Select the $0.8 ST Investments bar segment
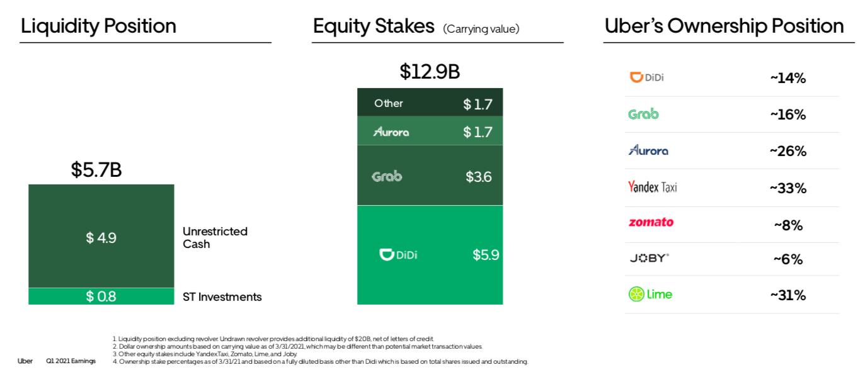The width and height of the screenshot is (868, 372). coord(101,296)
